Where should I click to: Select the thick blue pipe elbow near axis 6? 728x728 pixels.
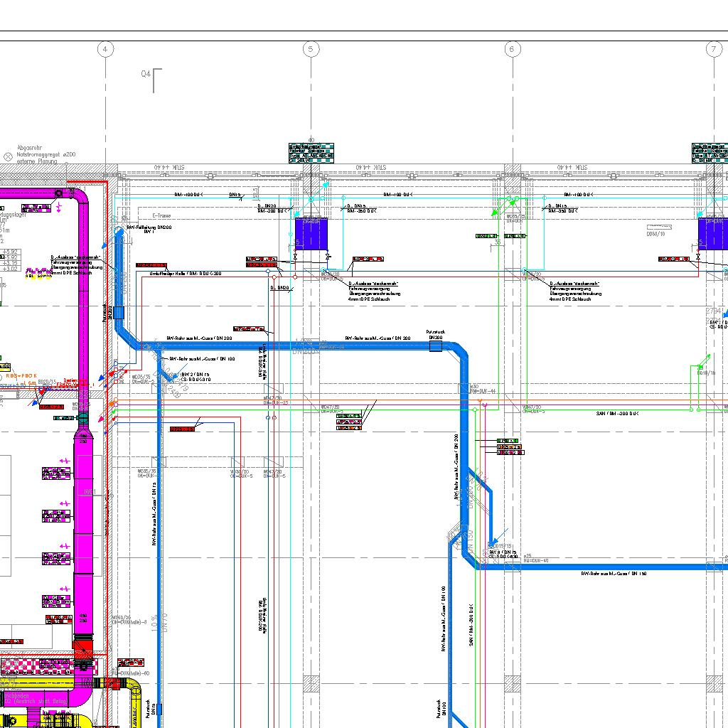tap(461, 351)
